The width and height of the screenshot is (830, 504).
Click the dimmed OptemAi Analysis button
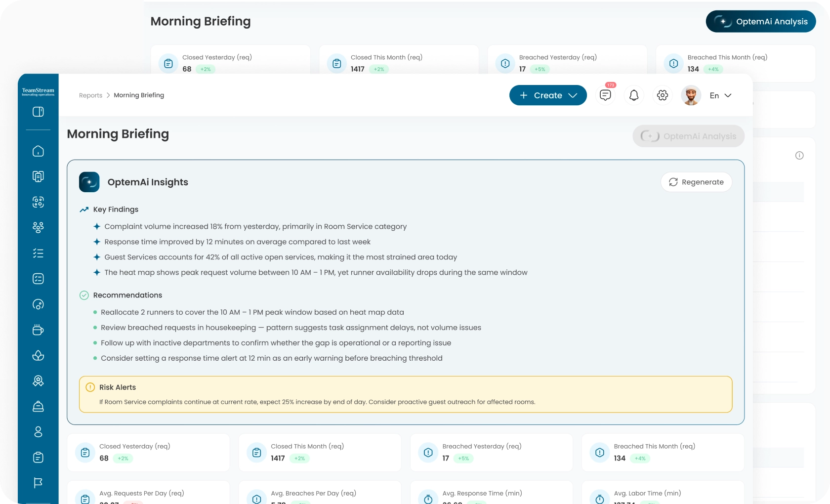point(688,136)
